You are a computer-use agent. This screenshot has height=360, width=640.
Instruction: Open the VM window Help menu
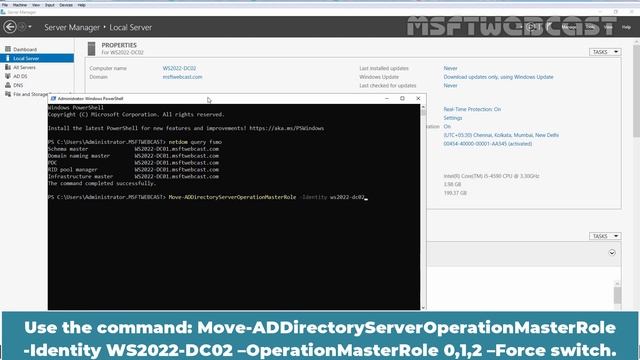point(82,5)
